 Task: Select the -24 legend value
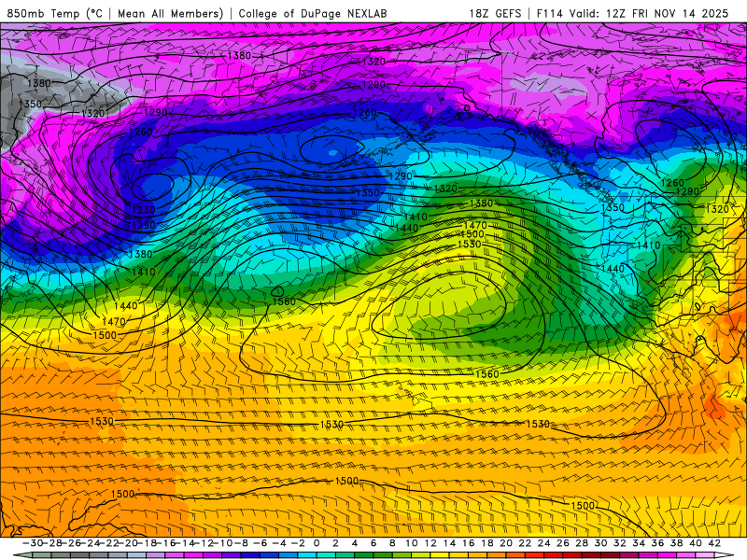(90, 543)
